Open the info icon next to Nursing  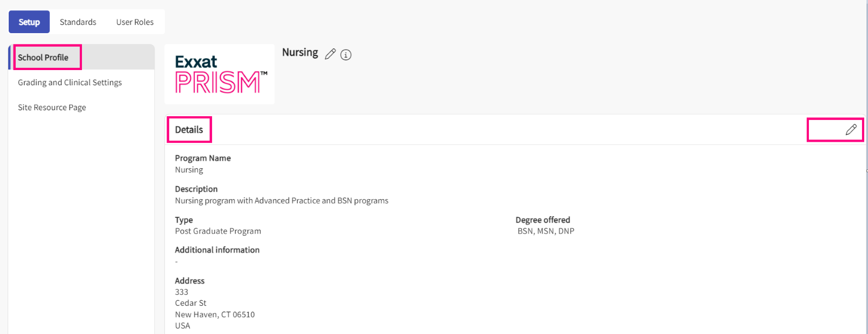click(346, 55)
